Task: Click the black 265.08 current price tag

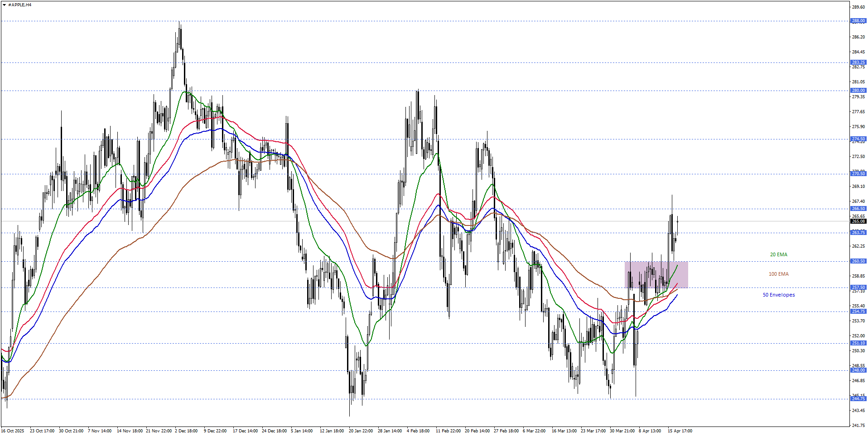Action: click(858, 221)
